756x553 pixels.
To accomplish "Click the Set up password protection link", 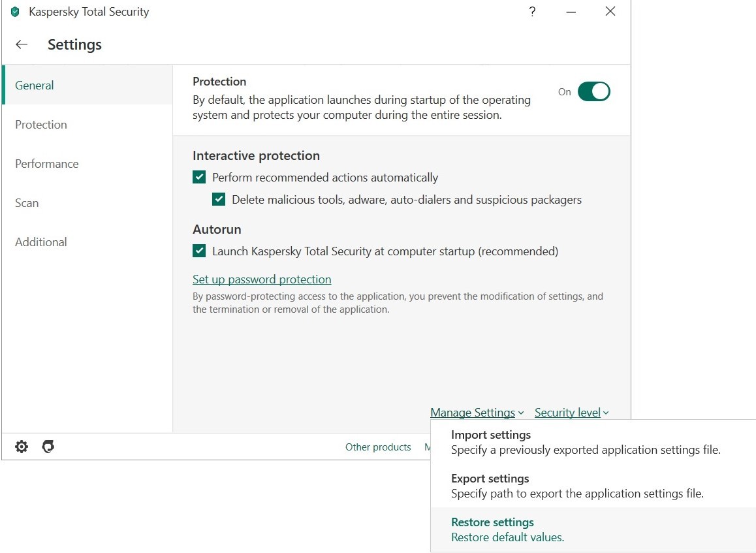I will click(x=262, y=279).
